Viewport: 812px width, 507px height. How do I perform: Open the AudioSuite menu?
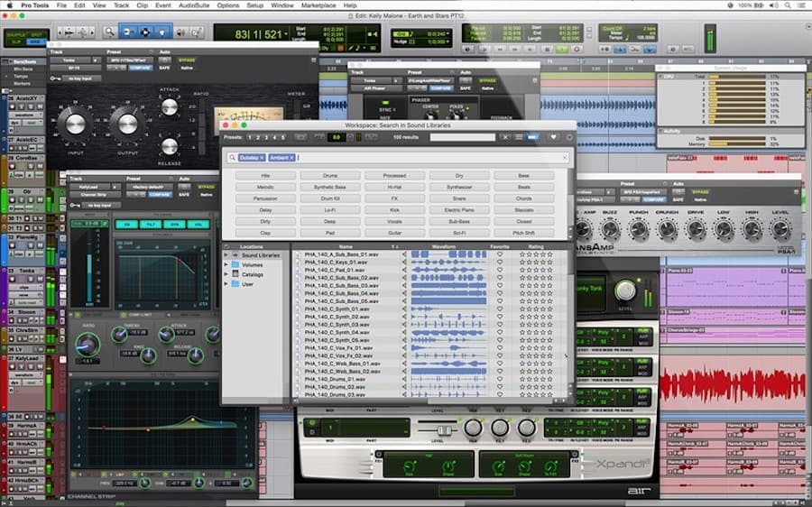pyautogui.click(x=194, y=5)
